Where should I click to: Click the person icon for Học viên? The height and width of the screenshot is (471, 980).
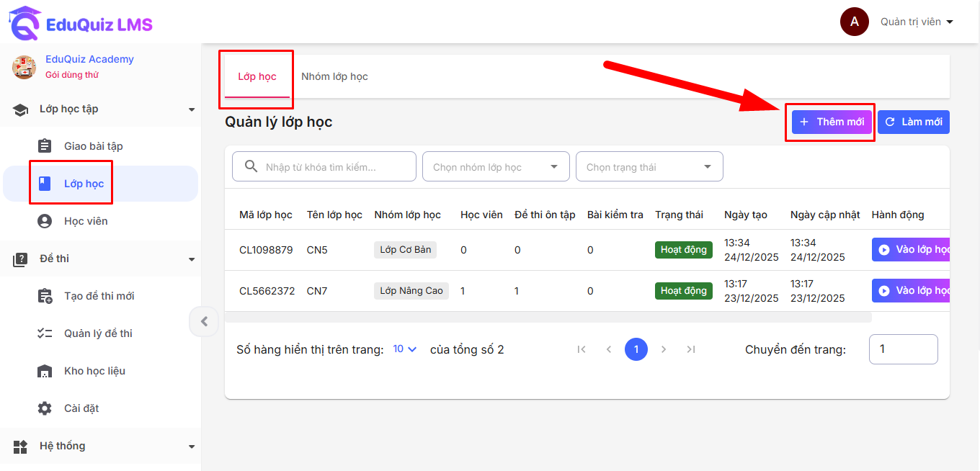tap(45, 221)
